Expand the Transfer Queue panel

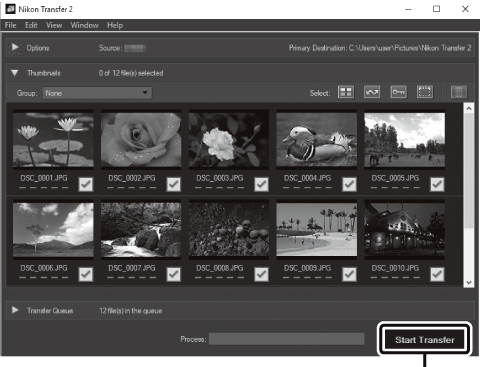pyautogui.click(x=15, y=310)
